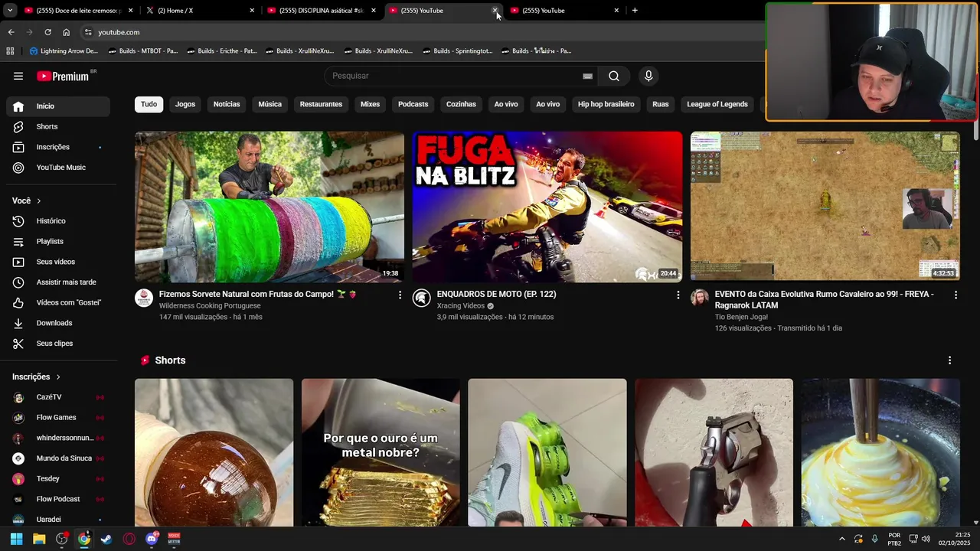Go back with browser back arrow
The width and height of the screenshot is (980, 551).
click(11, 32)
